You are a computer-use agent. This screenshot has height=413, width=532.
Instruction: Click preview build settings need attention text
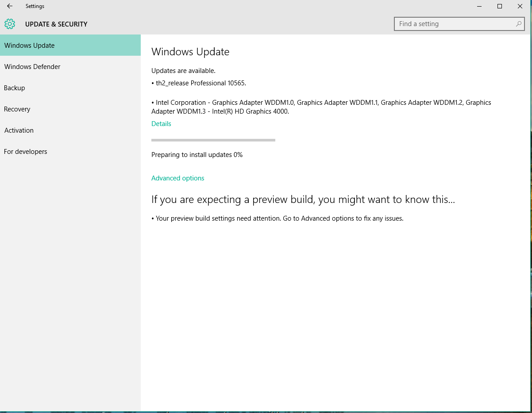[x=278, y=218]
